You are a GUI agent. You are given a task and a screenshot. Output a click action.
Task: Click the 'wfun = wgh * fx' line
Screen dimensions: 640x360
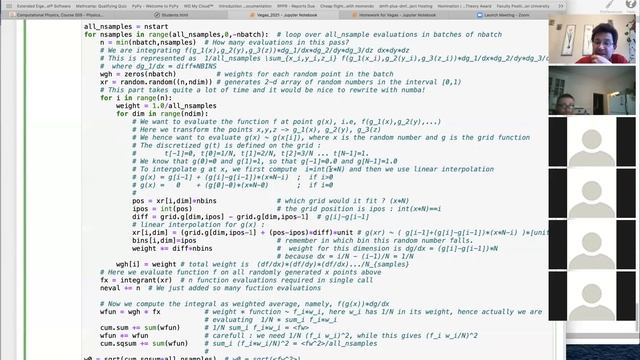(x=321, y=312)
